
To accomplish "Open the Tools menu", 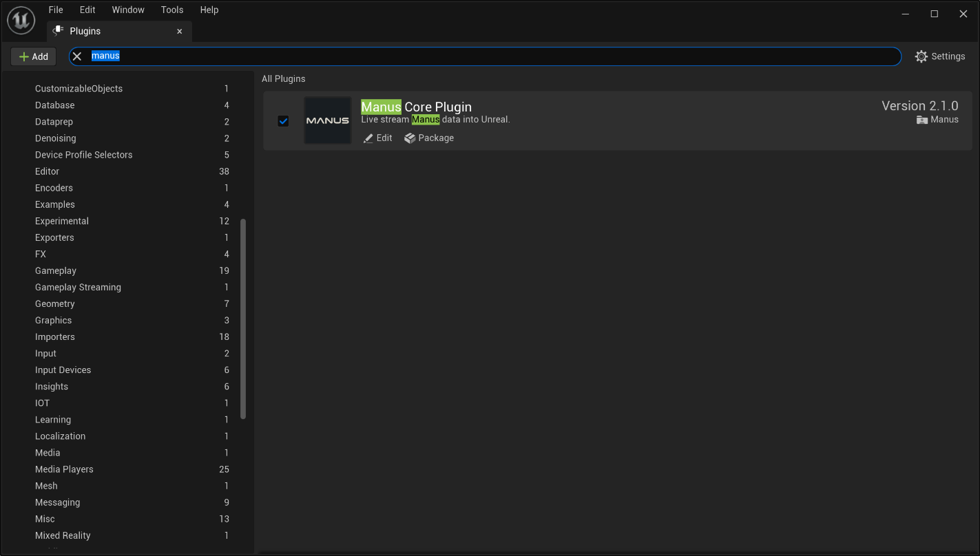I will (172, 10).
